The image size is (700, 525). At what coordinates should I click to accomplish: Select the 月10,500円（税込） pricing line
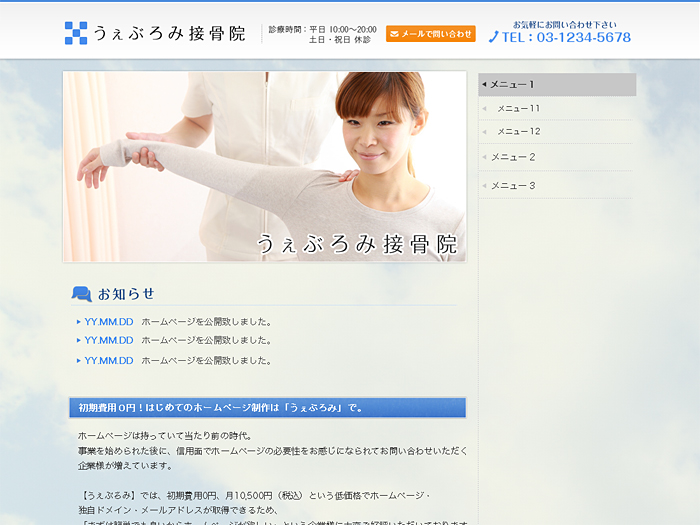(254, 496)
